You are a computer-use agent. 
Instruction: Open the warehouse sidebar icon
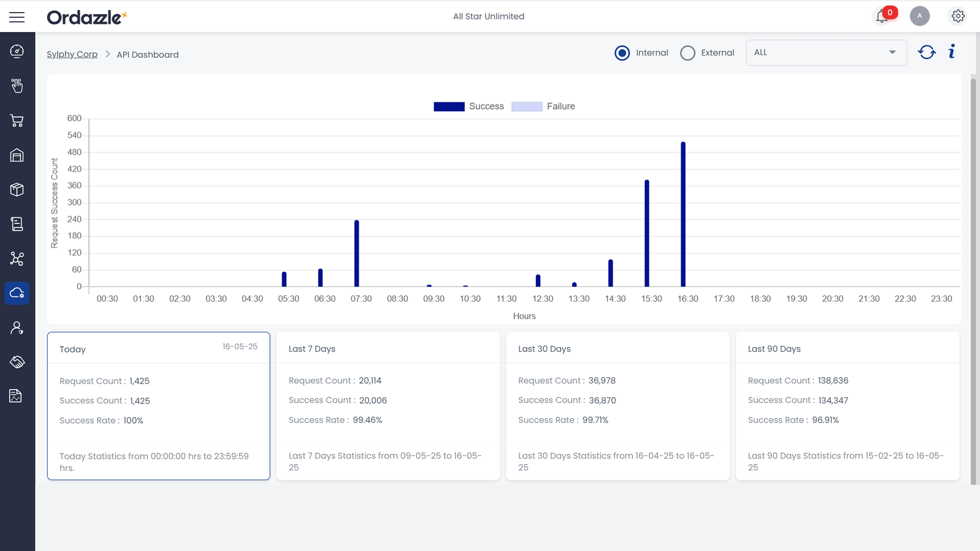(x=17, y=155)
